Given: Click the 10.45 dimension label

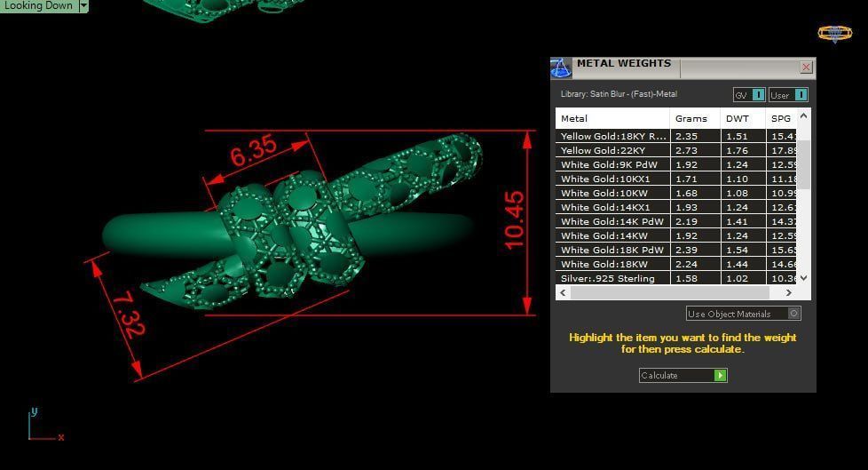Looking at the screenshot, I should tap(514, 220).
